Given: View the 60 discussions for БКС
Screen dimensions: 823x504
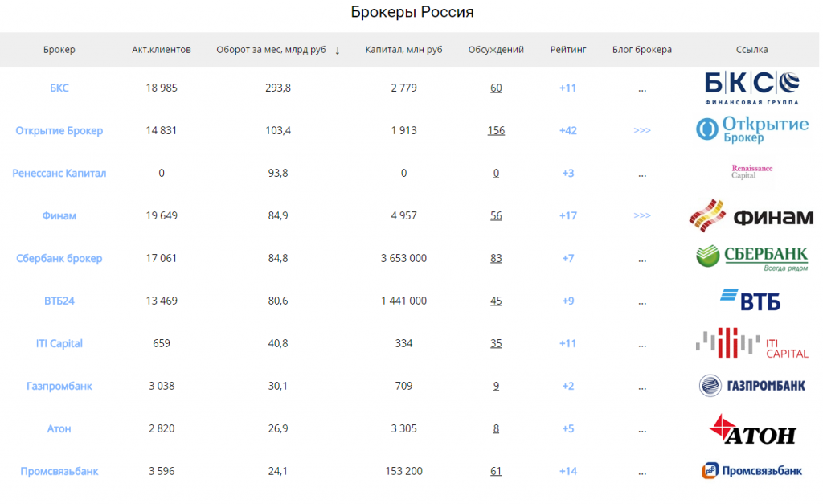Looking at the screenshot, I should coord(496,88).
